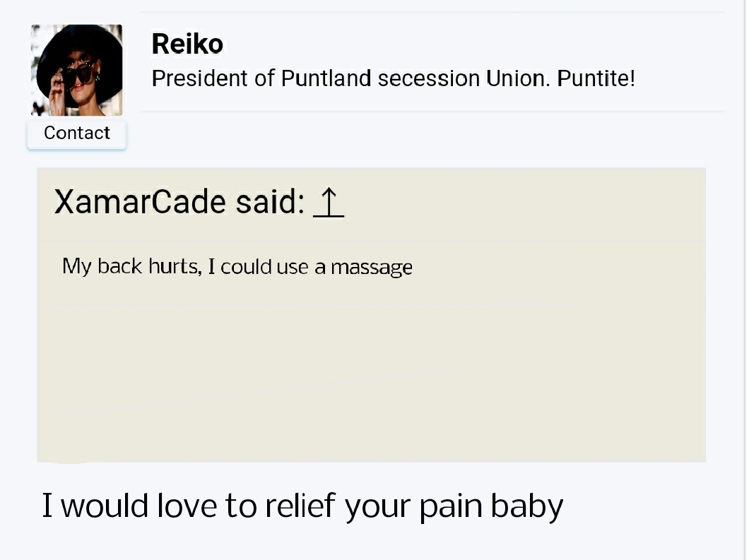This screenshot has height=560, width=749.
Task: Click the reply text "I would love"
Action: [130, 506]
